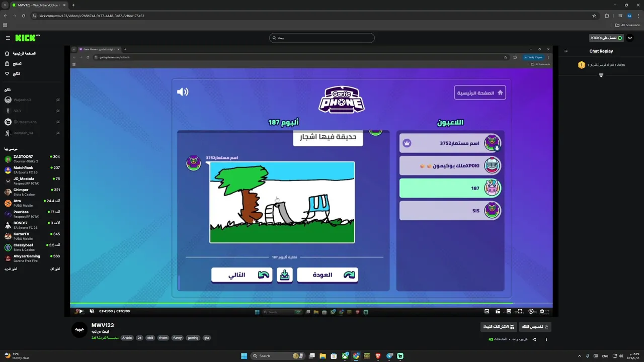This screenshot has height=362, width=644.
Task: Open the All Bookmarks folder
Action: 628,25
